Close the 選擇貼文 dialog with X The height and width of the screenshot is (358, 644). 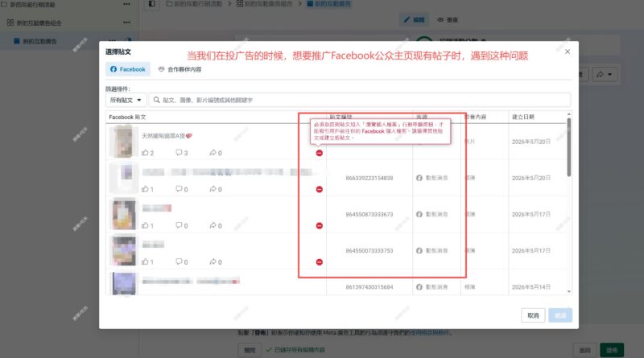[x=568, y=51]
